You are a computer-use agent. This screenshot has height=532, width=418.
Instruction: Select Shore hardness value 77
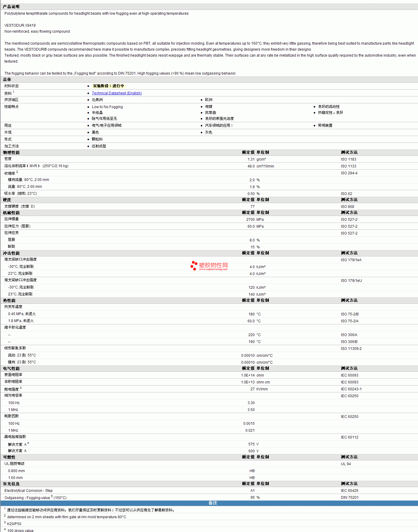click(x=253, y=207)
